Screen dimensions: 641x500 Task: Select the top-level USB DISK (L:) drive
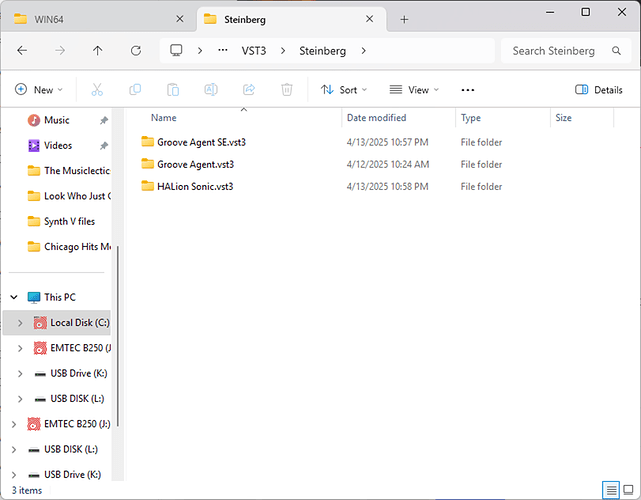(63, 449)
